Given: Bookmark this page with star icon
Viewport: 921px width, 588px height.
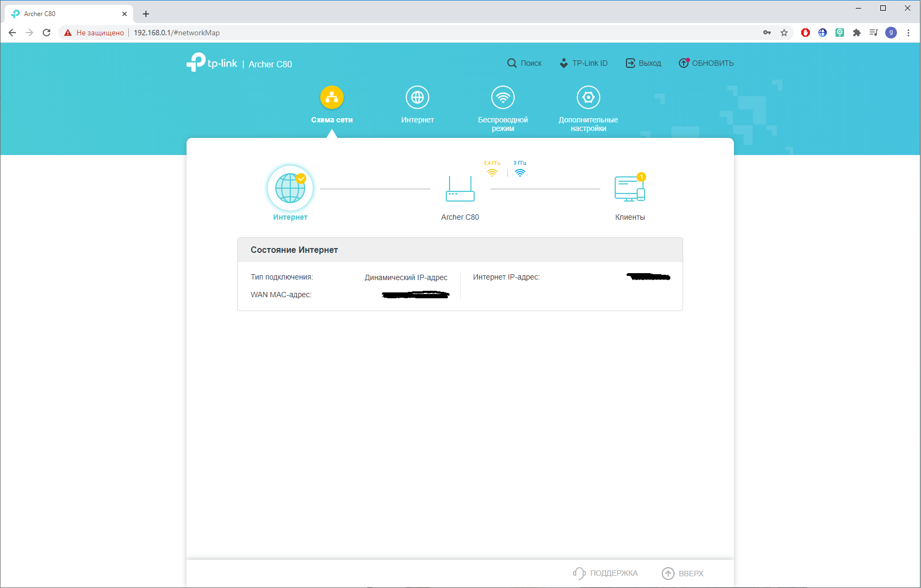Looking at the screenshot, I should click(784, 33).
